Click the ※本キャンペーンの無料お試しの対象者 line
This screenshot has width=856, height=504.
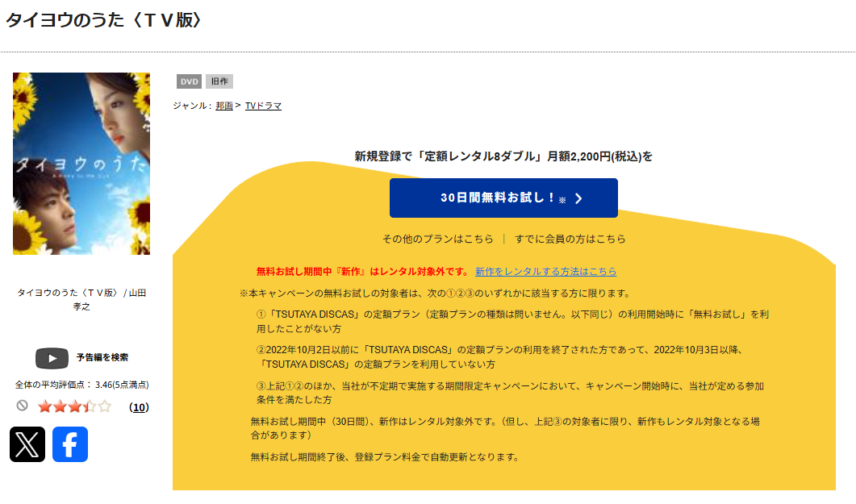pos(435,294)
